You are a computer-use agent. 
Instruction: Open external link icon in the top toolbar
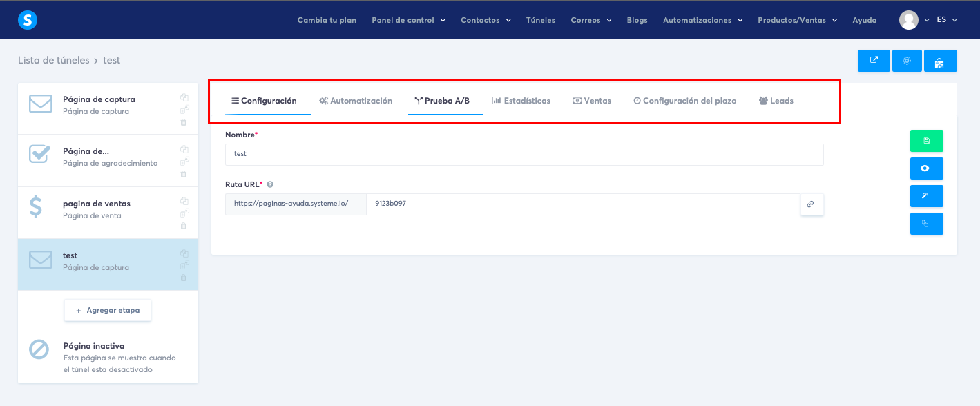(873, 61)
